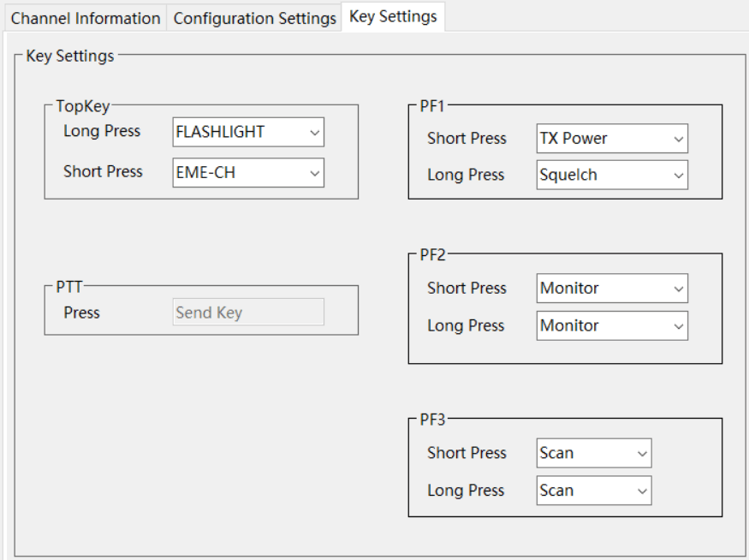Click the PTT Send Key field
The width and height of the screenshot is (749, 560).
click(248, 313)
